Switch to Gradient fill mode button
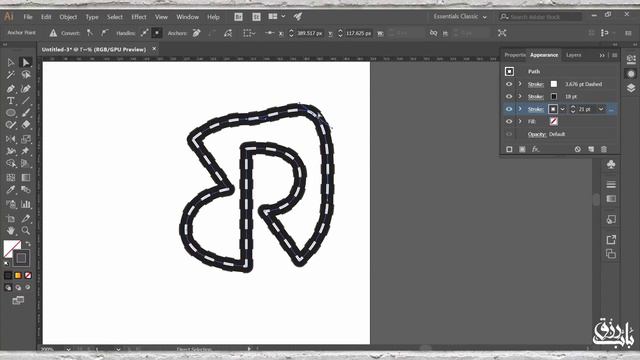 click(18, 276)
